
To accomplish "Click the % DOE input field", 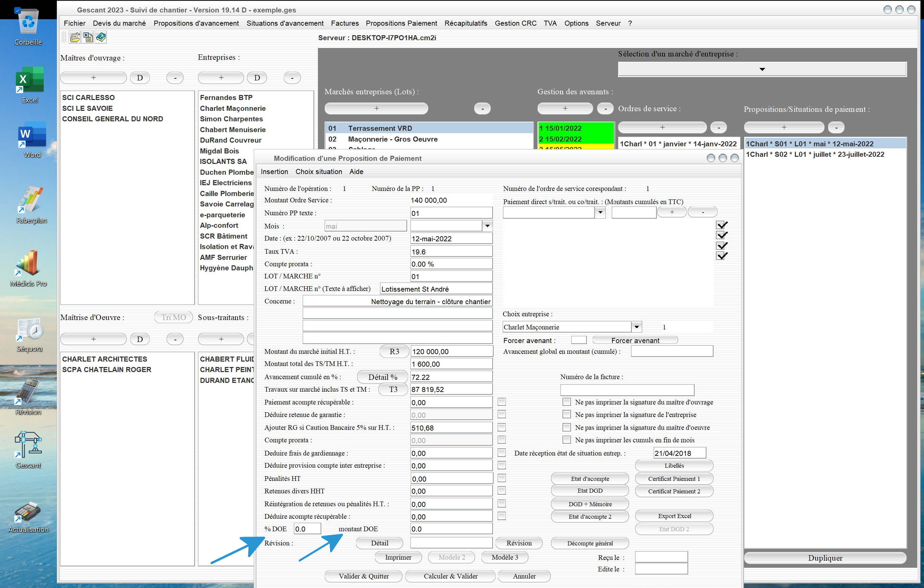I will pyautogui.click(x=307, y=529).
